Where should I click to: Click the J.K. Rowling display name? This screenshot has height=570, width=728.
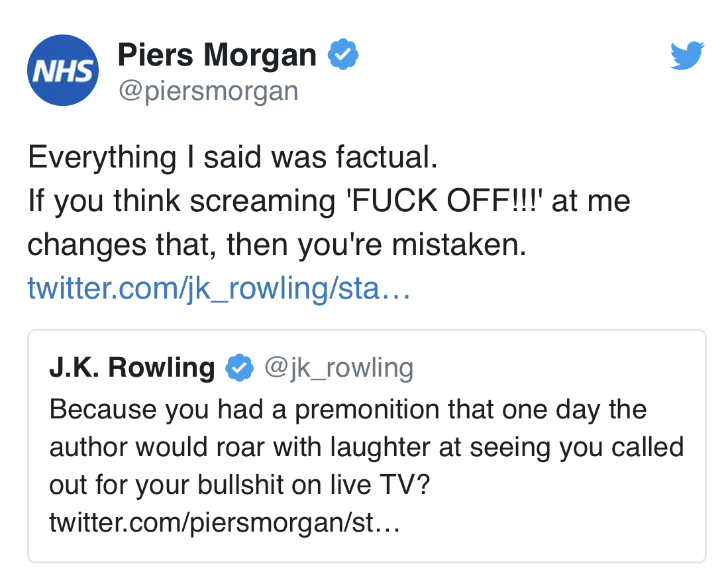tap(132, 367)
